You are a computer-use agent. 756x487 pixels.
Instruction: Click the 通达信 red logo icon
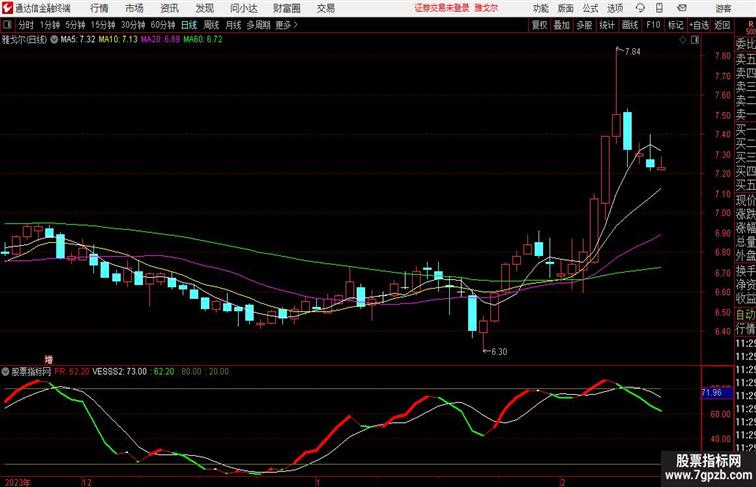[x=7, y=8]
